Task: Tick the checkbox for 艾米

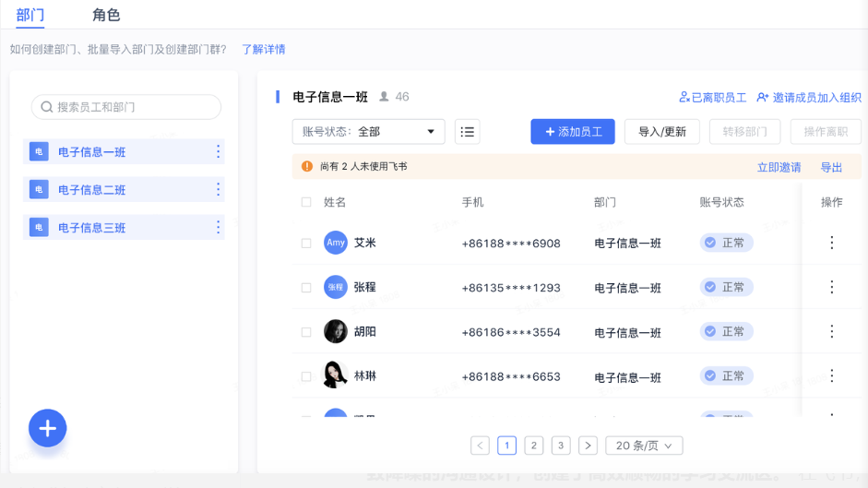Action: click(x=306, y=244)
